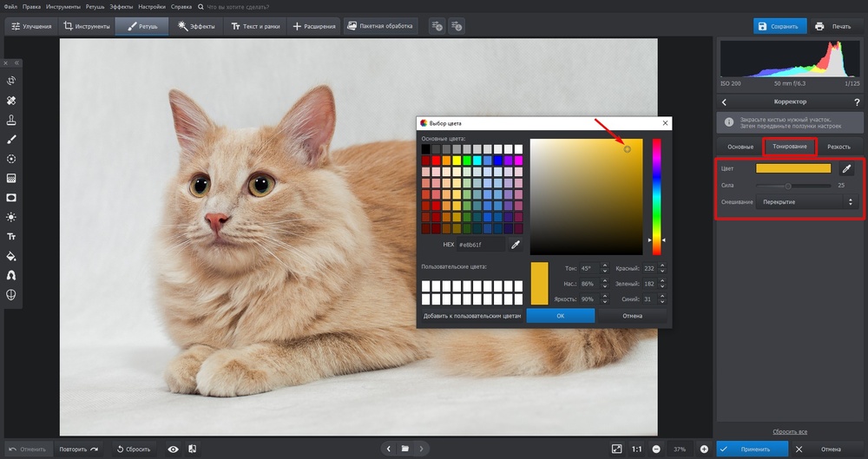The width and height of the screenshot is (868, 459).
Task: Select the text tool in left sidebar
Action: pos(11,236)
